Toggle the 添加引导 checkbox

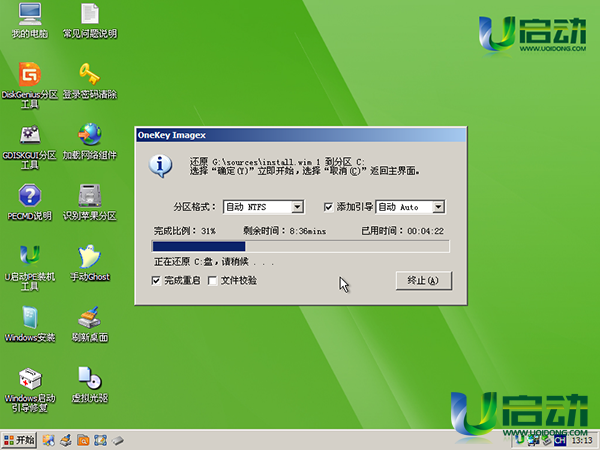(328, 207)
